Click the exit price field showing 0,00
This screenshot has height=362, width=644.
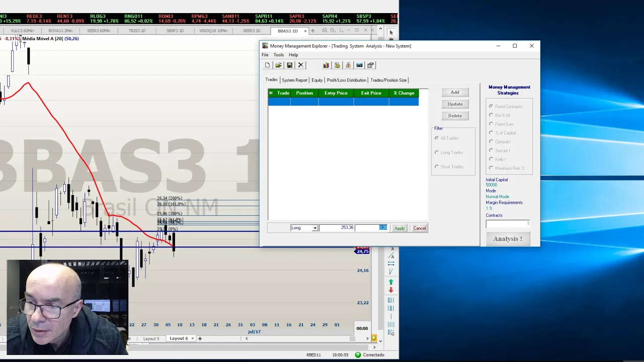371,228
